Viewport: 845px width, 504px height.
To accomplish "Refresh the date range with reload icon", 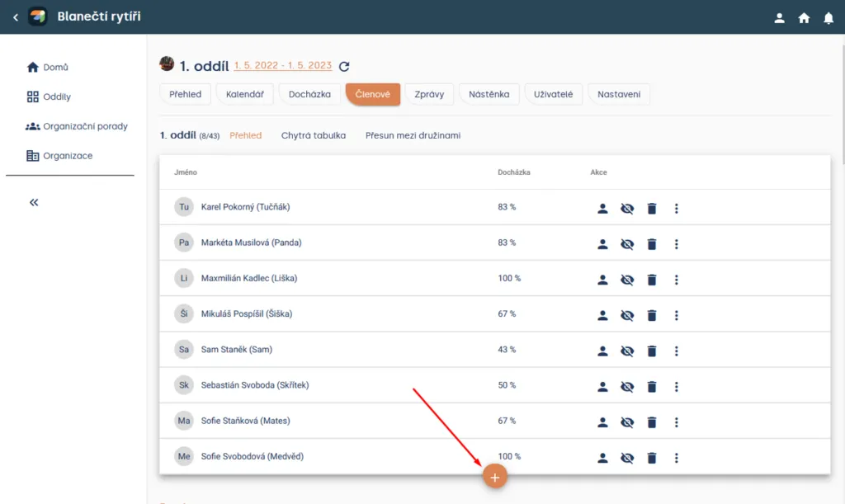I will click(x=344, y=66).
